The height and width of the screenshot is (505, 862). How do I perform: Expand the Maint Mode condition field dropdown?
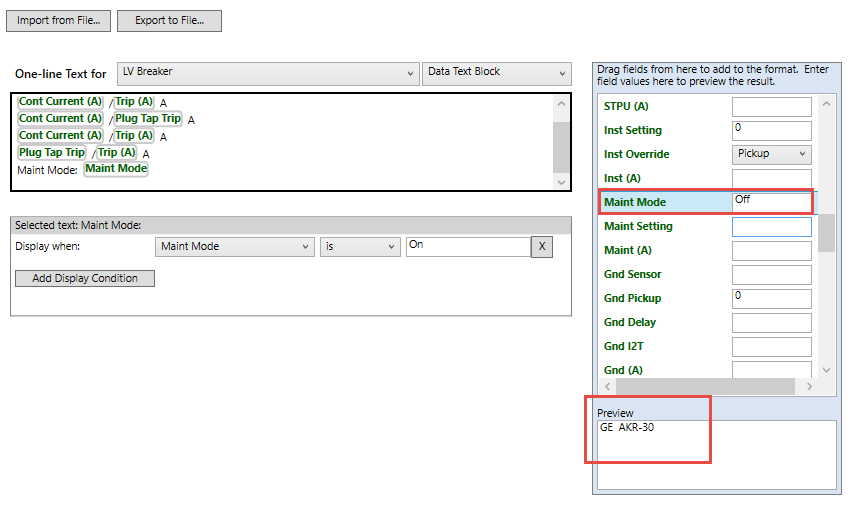pos(235,247)
